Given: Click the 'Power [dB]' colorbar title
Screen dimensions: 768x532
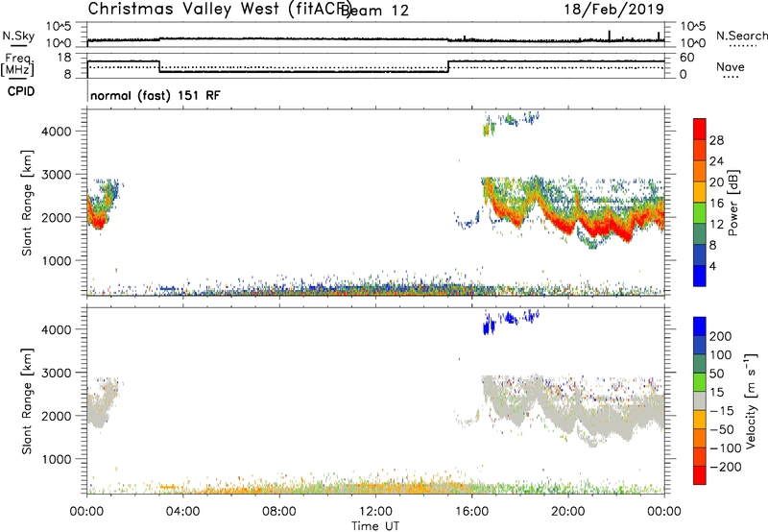Looking at the screenshot, I should coord(733,203).
